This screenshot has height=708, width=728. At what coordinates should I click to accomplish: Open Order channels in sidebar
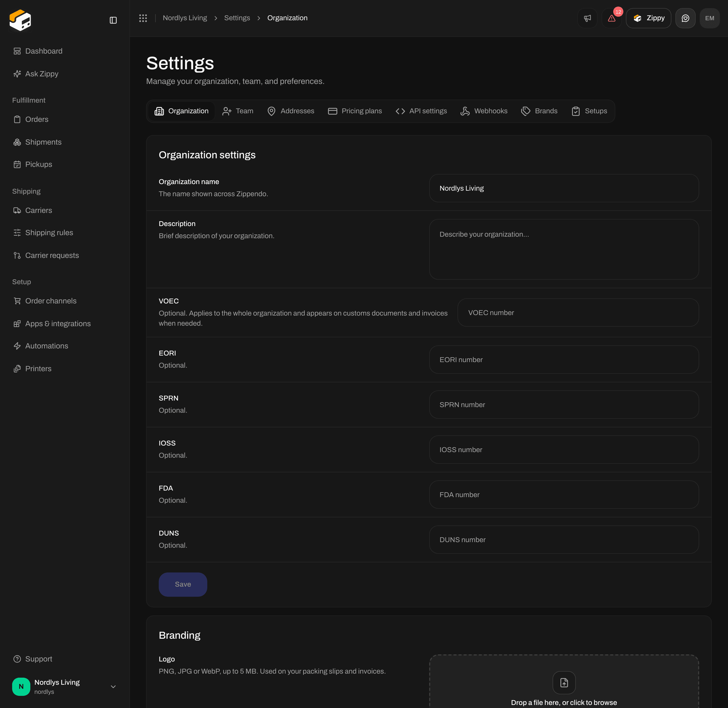point(65,301)
